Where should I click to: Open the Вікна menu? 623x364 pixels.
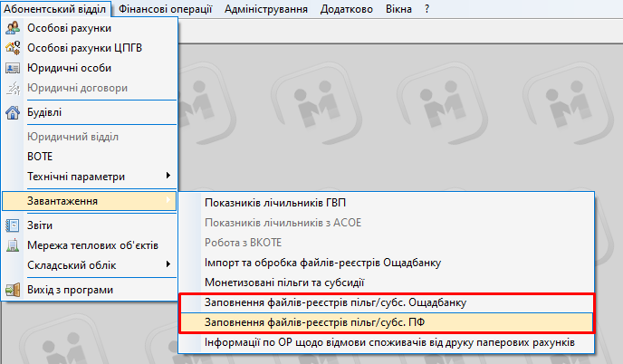point(397,9)
